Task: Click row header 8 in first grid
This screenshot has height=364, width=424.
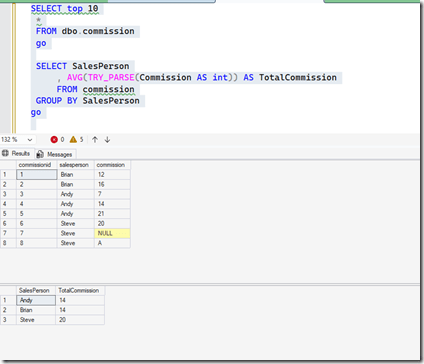Action: coord(8,243)
